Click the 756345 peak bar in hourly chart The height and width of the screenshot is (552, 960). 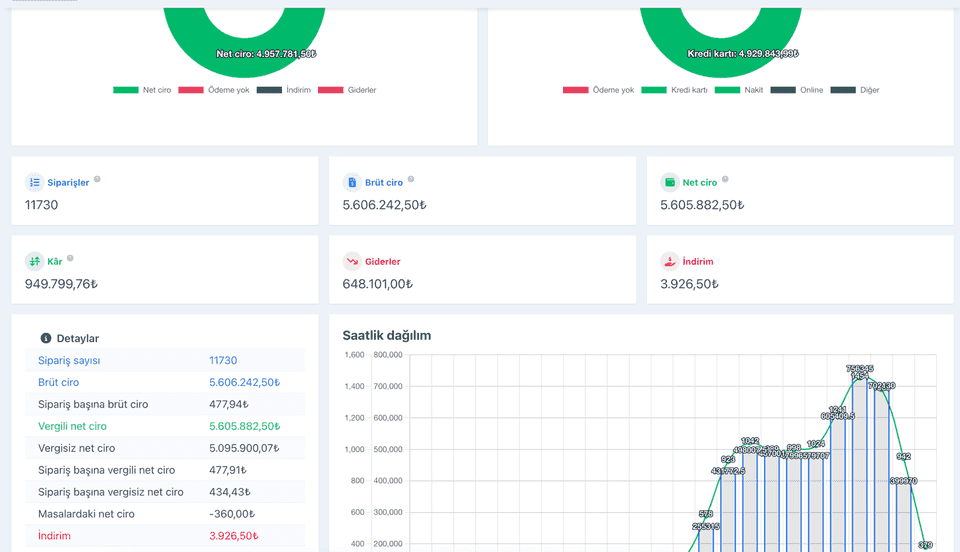point(860,465)
